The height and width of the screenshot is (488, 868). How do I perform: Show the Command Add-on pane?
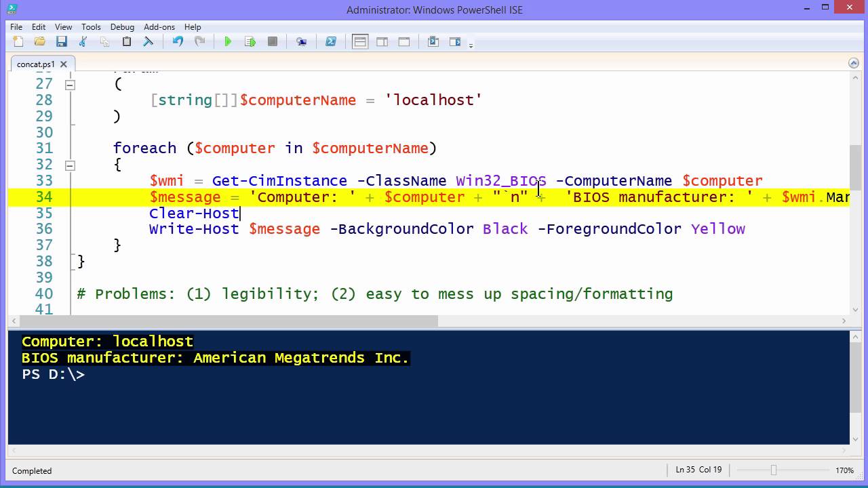pos(455,42)
